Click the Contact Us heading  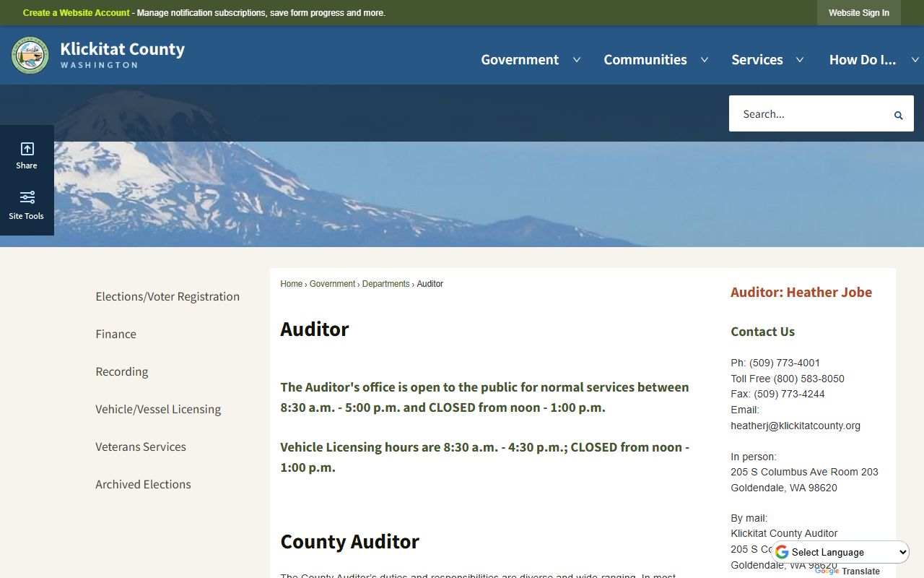762,332
